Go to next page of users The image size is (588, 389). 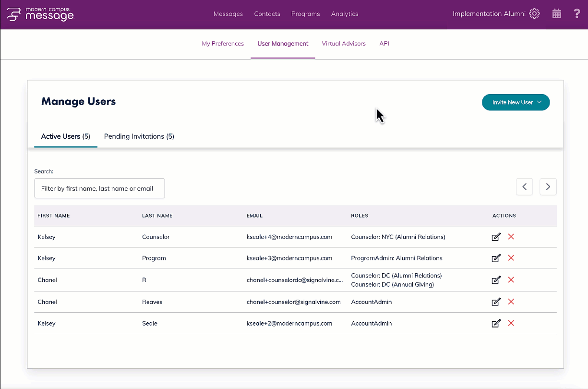[548, 187]
